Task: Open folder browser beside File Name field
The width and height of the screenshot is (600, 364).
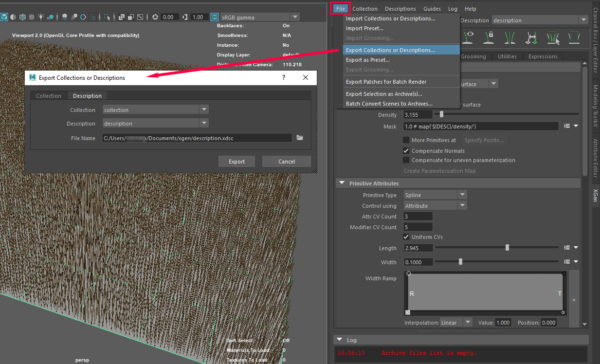Action: point(300,138)
